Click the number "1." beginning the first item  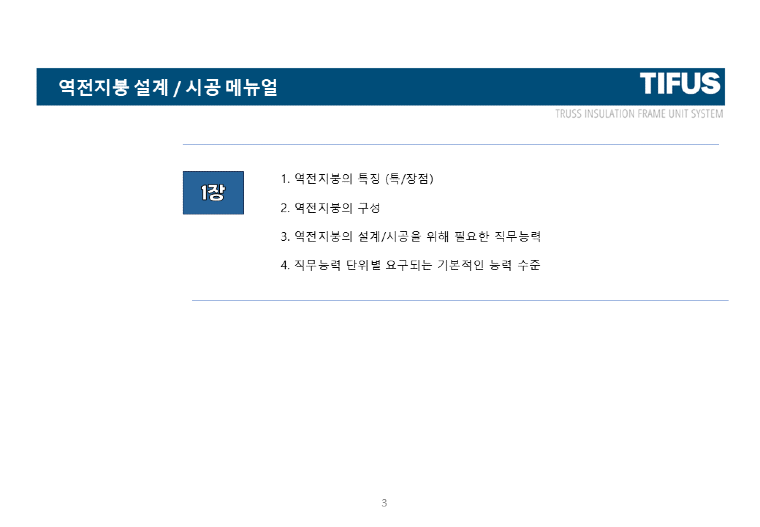click(x=286, y=179)
